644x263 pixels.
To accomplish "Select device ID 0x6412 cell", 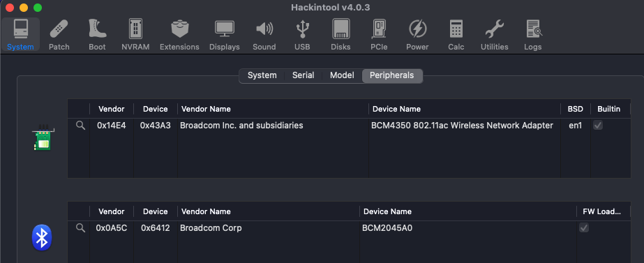I will click(156, 227).
